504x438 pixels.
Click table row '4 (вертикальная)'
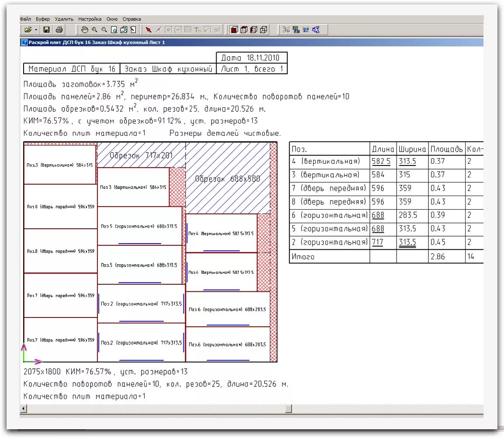pos(387,162)
